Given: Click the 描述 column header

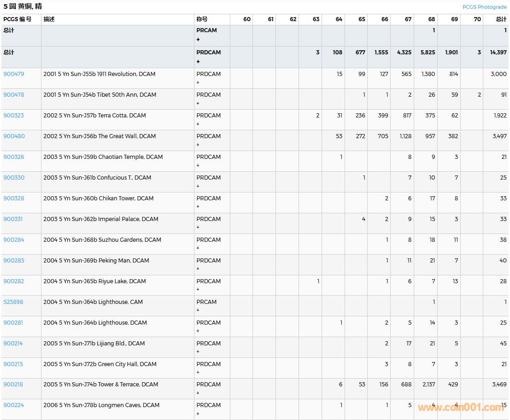Looking at the screenshot, I should point(49,19).
